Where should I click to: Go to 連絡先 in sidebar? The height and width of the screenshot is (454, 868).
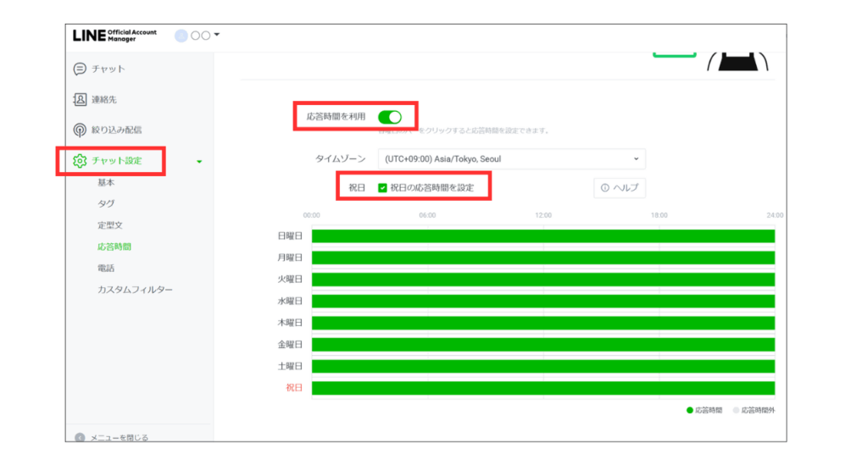[x=104, y=100]
